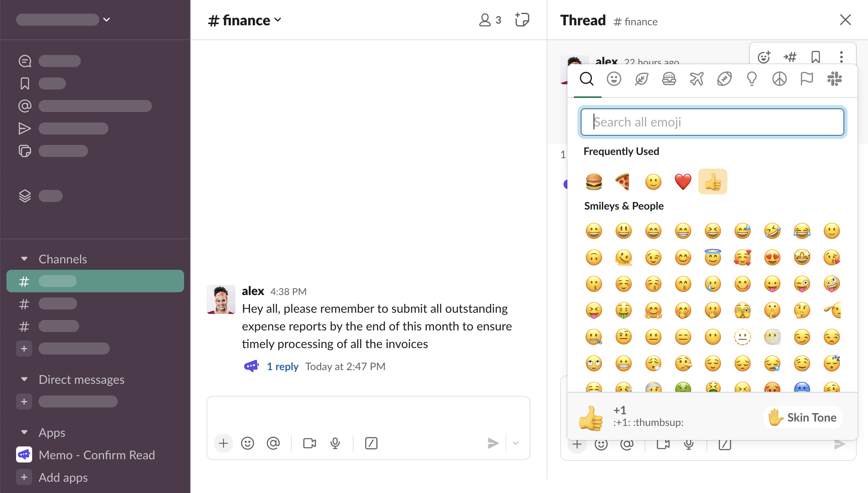Open the Skin Tone selector

click(803, 418)
